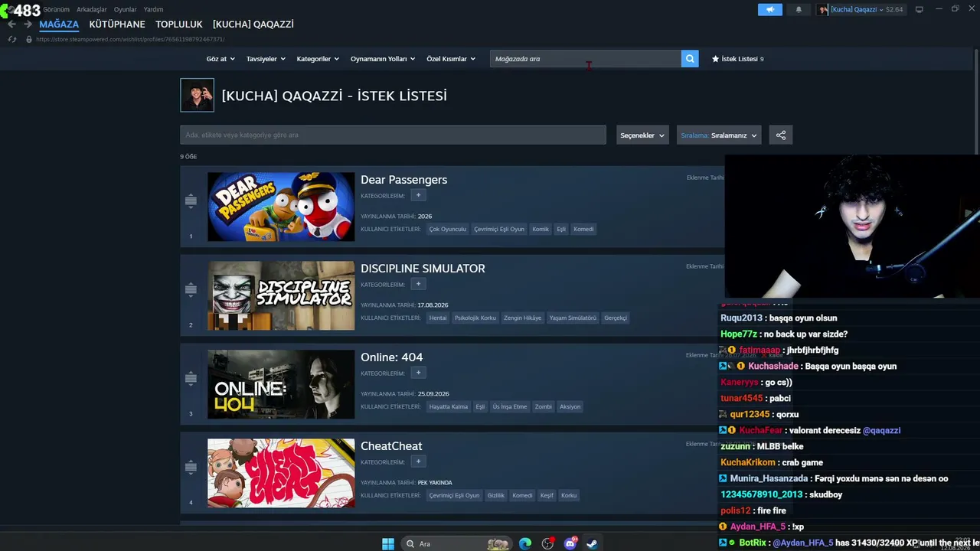The image size is (980, 551).
Task: Add a category to Dear Passengers
Action: click(x=418, y=195)
